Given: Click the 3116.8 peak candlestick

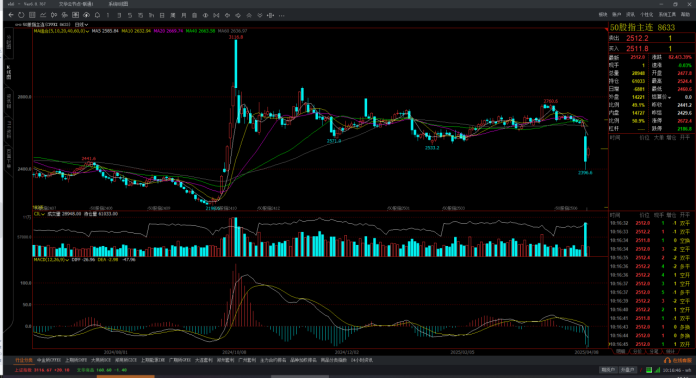Looking at the screenshot, I should click(x=236, y=64).
